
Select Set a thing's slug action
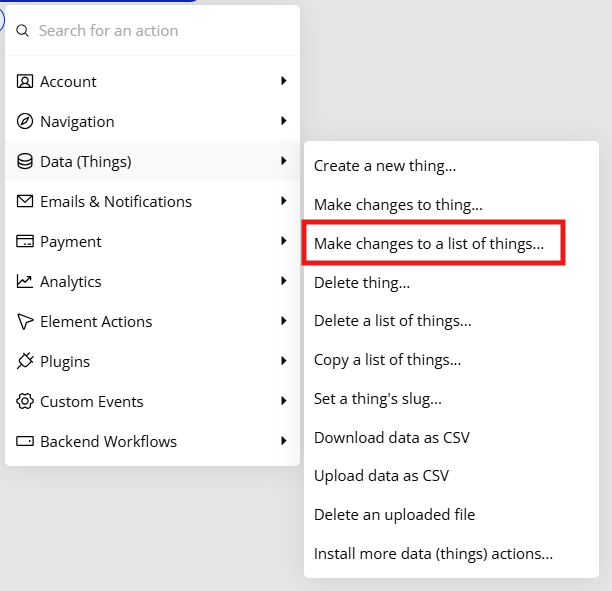pos(378,399)
